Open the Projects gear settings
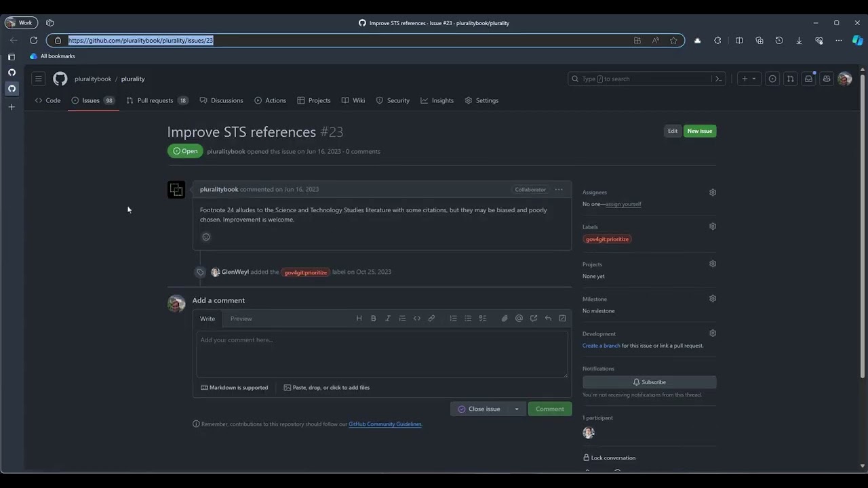This screenshot has width=868, height=488. point(713,264)
